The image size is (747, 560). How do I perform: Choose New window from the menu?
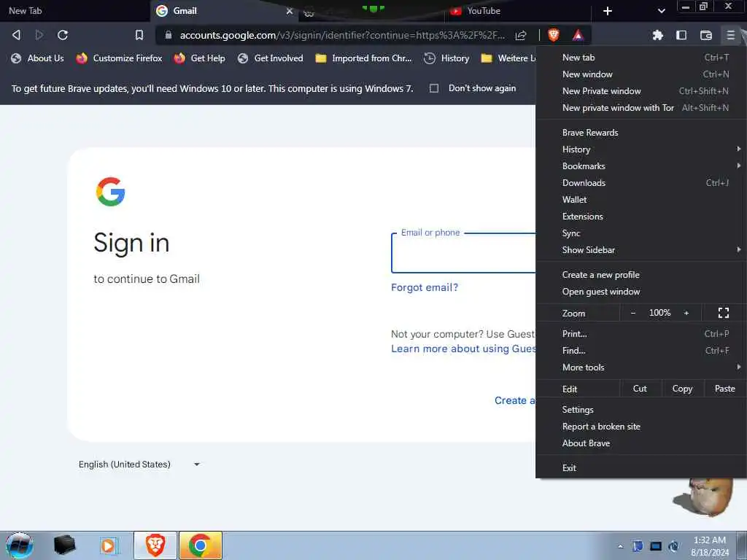(x=641, y=74)
